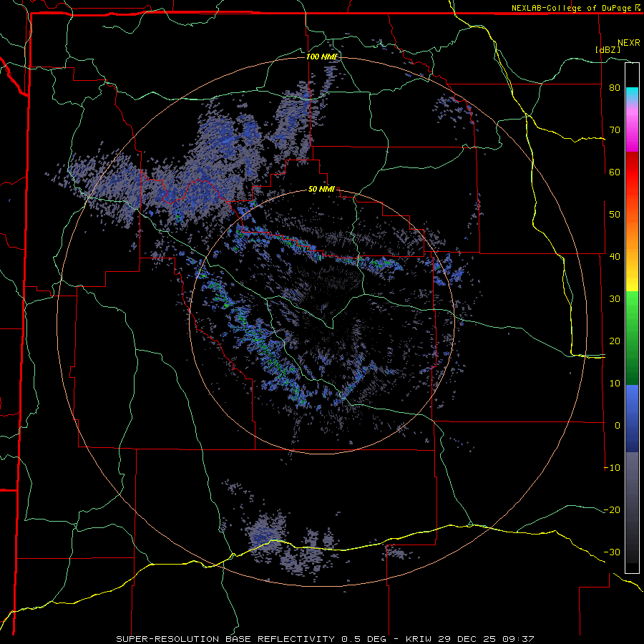Click the green segment of color bar
Viewport: 644px width, 644px height.
(632, 338)
